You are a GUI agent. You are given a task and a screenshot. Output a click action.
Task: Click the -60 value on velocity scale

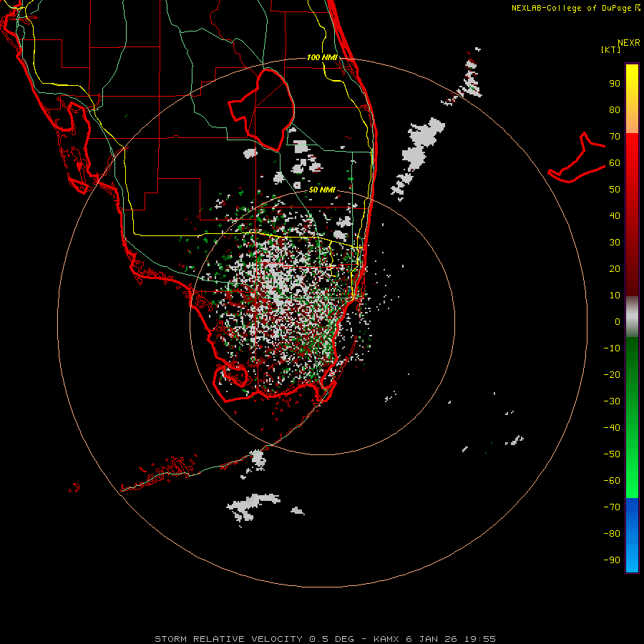[x=612, y=481]
